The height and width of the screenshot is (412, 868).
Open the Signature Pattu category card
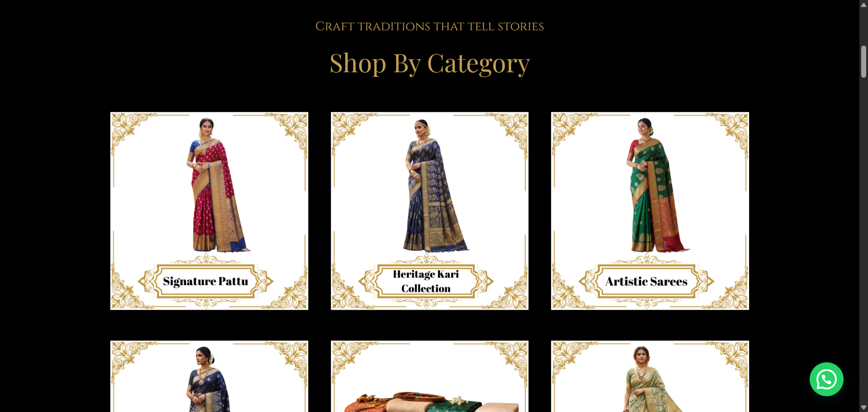(x=209, y=211)
